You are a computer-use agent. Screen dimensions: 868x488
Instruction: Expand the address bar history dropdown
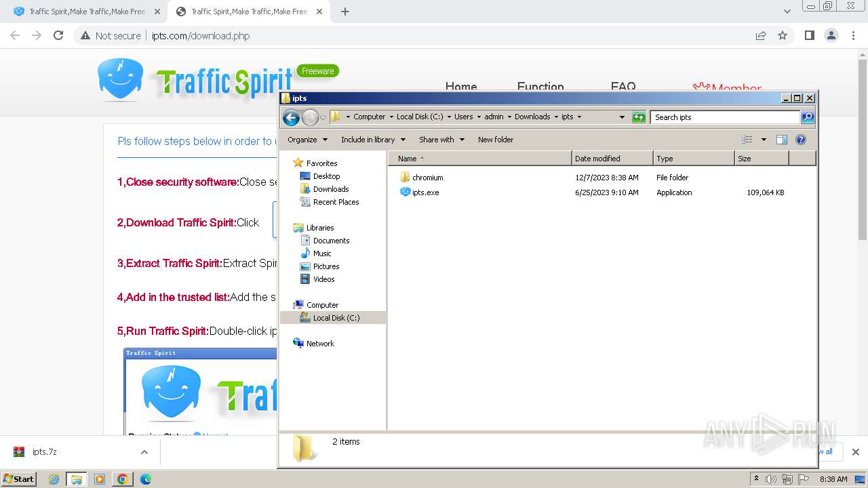point(622,117)
